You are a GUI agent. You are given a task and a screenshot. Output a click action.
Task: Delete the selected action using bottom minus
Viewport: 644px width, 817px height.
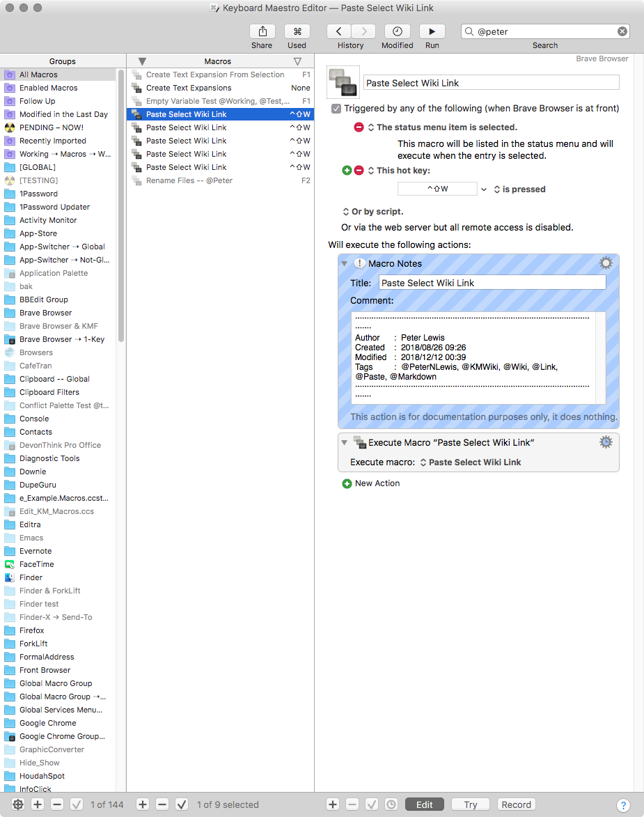tap(352, 804)
